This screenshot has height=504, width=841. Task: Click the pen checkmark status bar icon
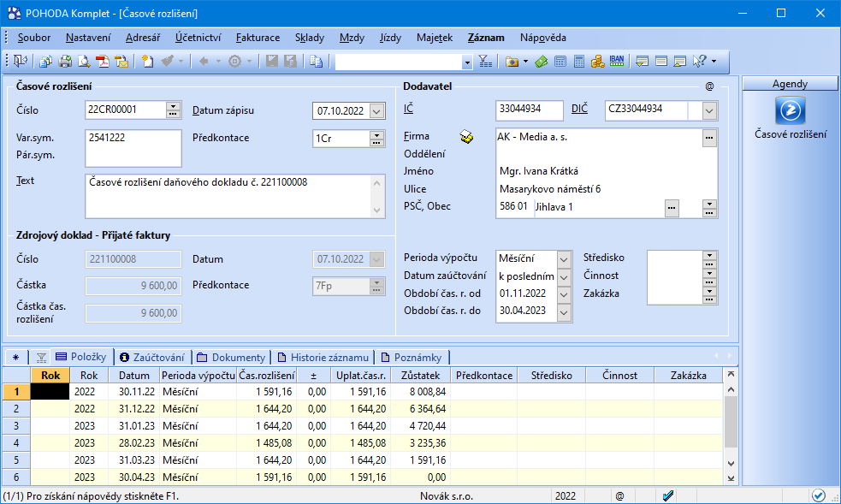pos(668,496)
